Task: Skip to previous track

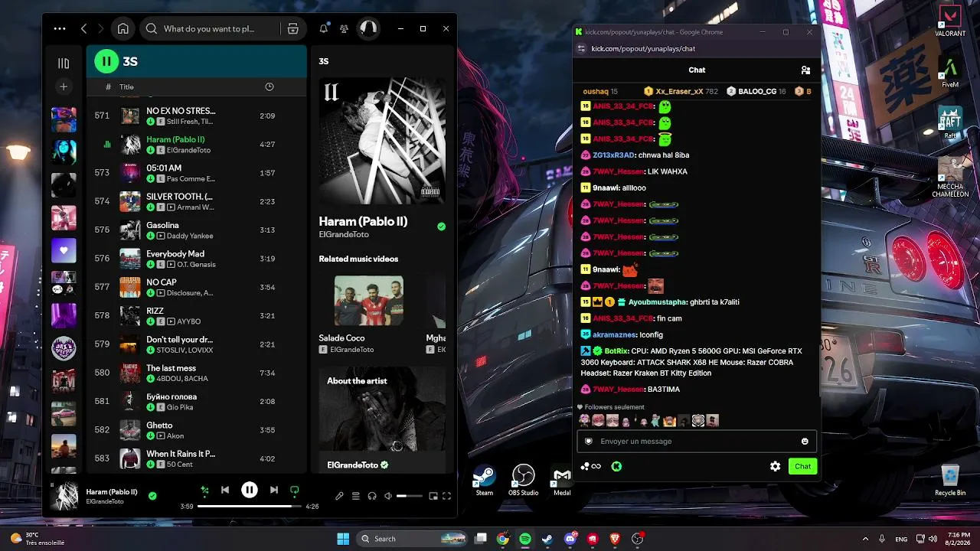Action: (225, 490)
